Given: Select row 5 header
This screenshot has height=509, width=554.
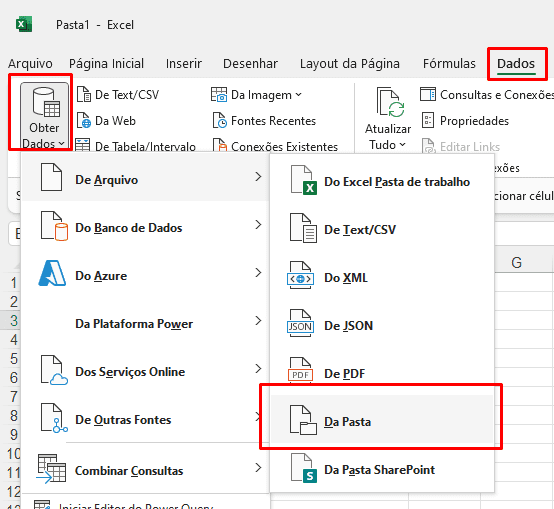Looking at the screenshot, I should click(x=12, y=359).
